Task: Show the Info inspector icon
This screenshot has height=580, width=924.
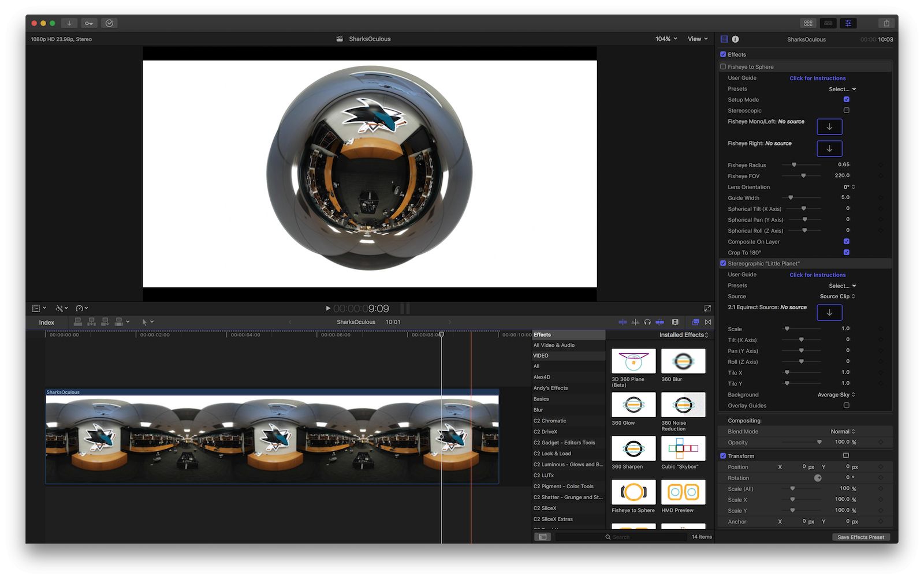Action: point(735,39)
